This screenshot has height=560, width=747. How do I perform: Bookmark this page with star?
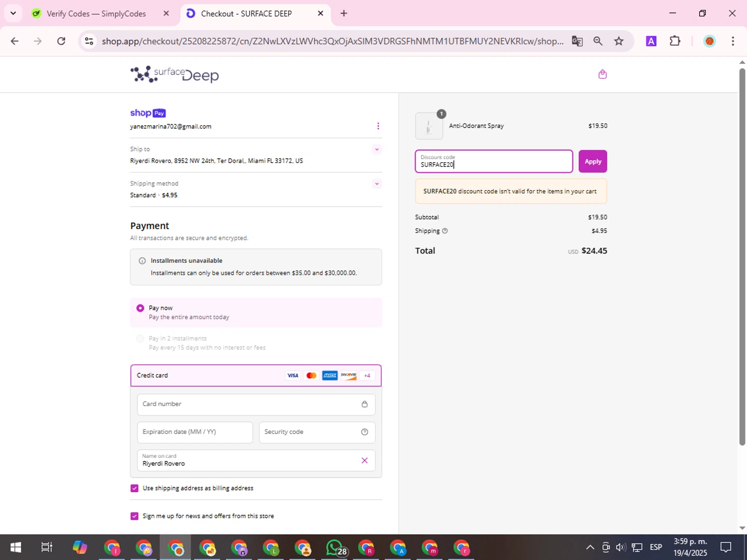pos(619,41)
